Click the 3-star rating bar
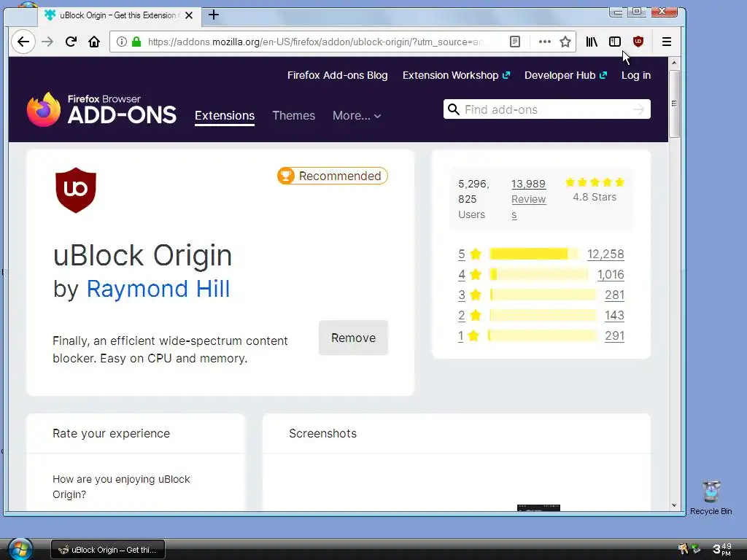The height and width of the screenshot is (560, 747). (543, 295)
